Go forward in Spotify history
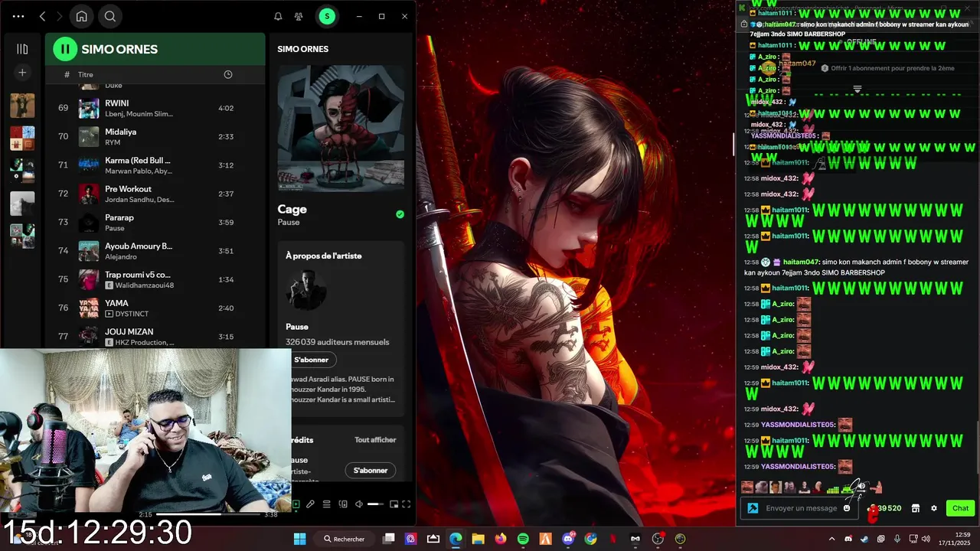This screenshot has height=551, width=980. tap(59, 16)
